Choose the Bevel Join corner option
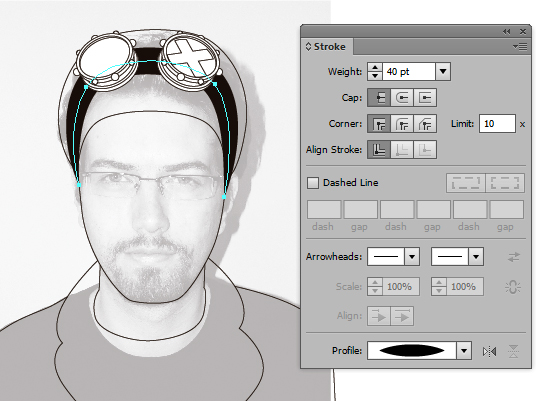557x401 pixels. point(425,124)
